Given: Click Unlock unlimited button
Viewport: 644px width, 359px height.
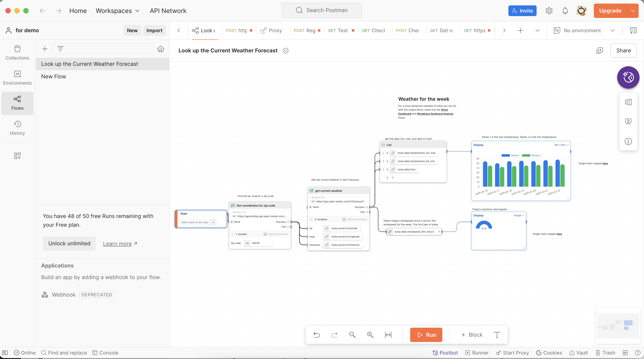Looking at the screenshot, I should coord(69,244).
